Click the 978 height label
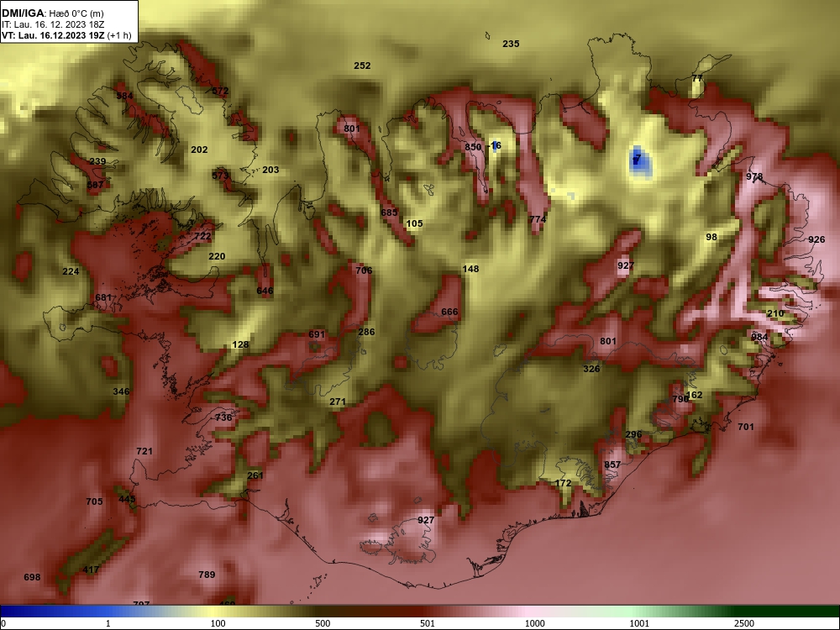 [x=754, y=176]
